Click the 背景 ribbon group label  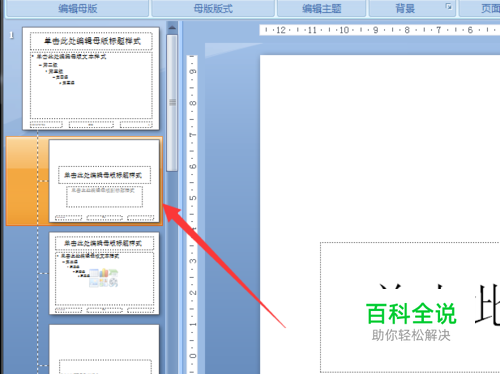[x=405, y=8]
